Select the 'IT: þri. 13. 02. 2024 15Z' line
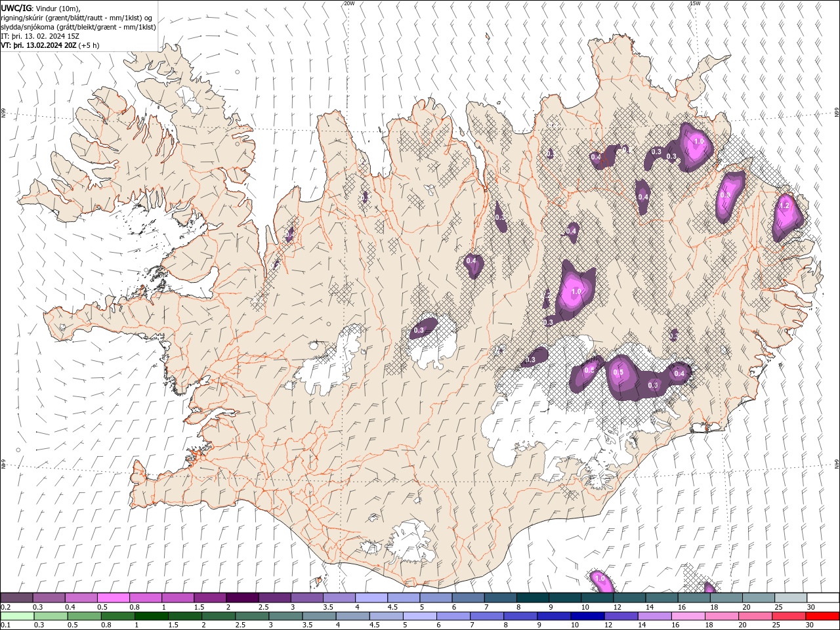The image size is (840, 630). (x=41, y=36)
